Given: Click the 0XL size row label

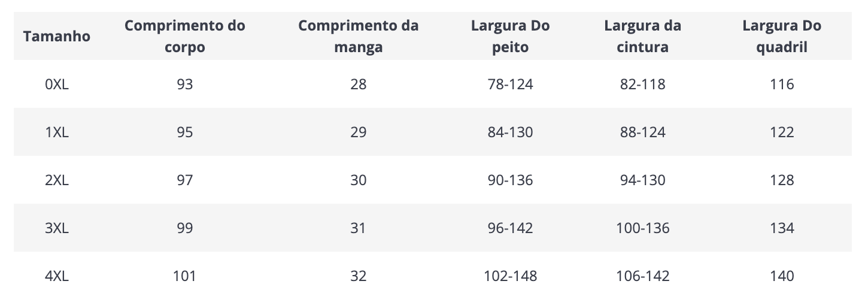Looking at the screenshot, I should 57,84.
